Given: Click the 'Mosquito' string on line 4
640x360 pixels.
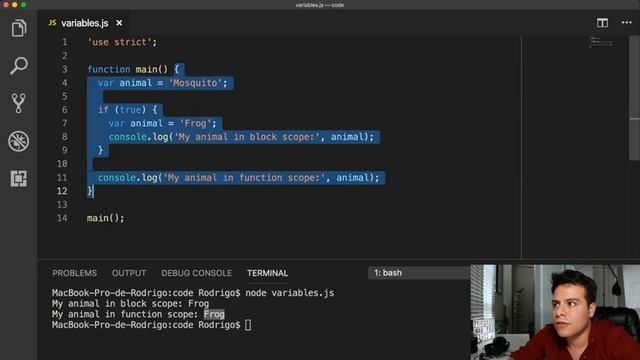Looking at the screenshot, I should click(x=196, y=83).
